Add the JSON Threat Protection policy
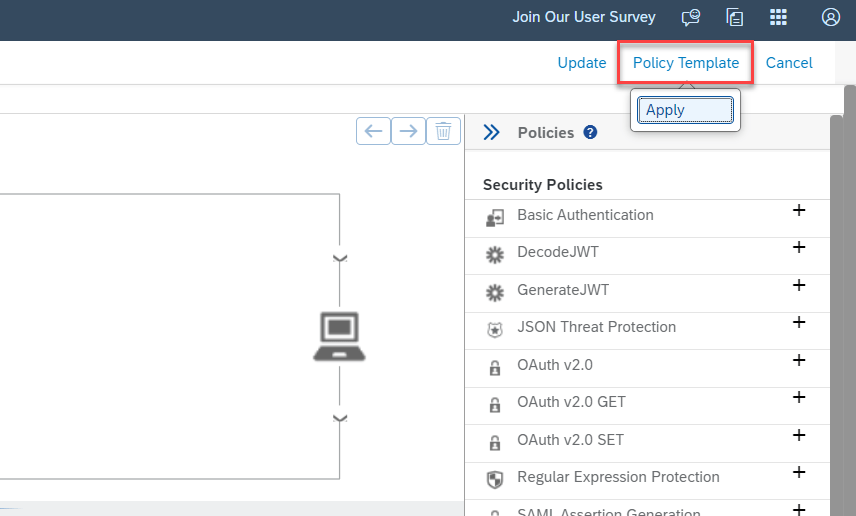 coord(799,323)
